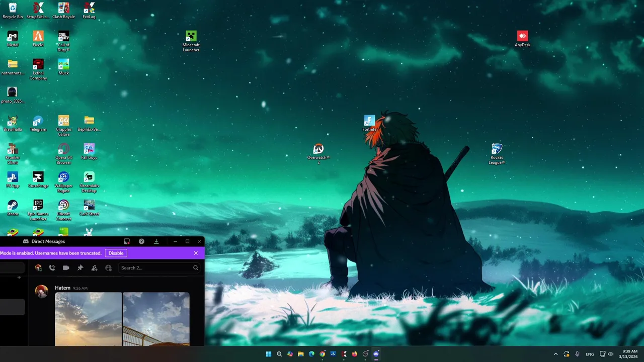Open File Explorer from taskbar
644x362 pixels.
(x=300, y=354)
